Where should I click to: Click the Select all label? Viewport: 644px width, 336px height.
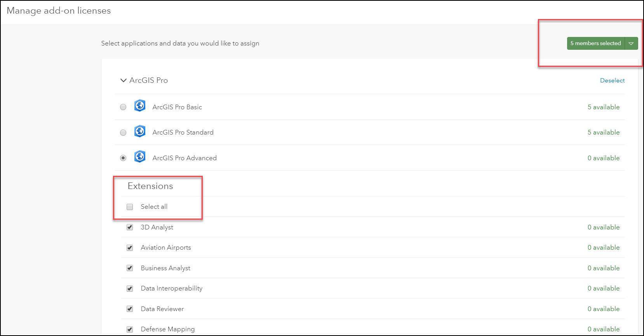tap(154, 206)
